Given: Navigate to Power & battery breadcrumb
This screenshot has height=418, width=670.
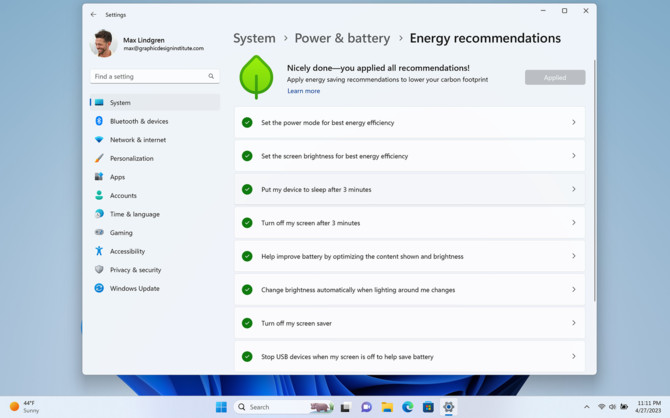Looking at the screenshot, I should click(342, 38).
